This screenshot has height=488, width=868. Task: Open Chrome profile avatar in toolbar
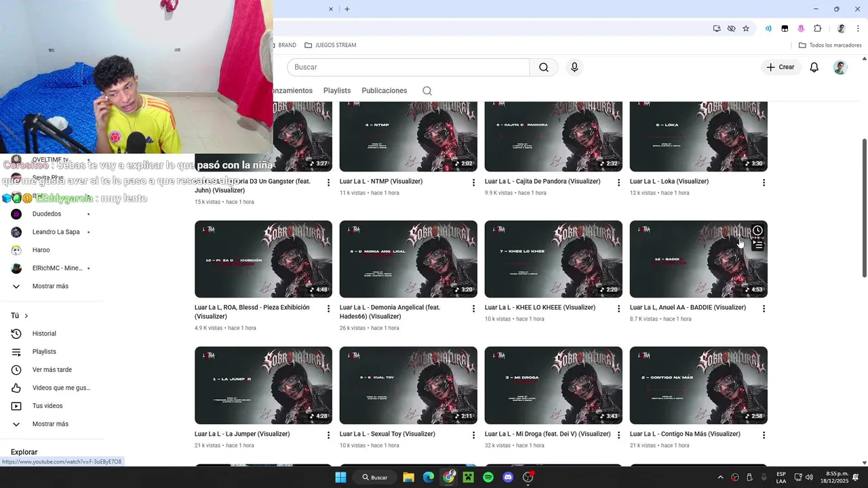(x=841, y=28)
